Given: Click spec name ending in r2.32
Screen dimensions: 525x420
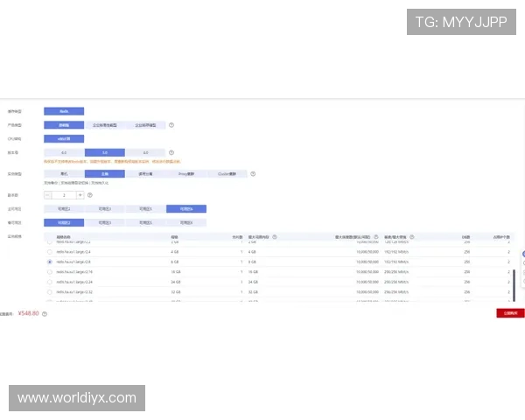Looking at the screenshot, I should [74, 292].
